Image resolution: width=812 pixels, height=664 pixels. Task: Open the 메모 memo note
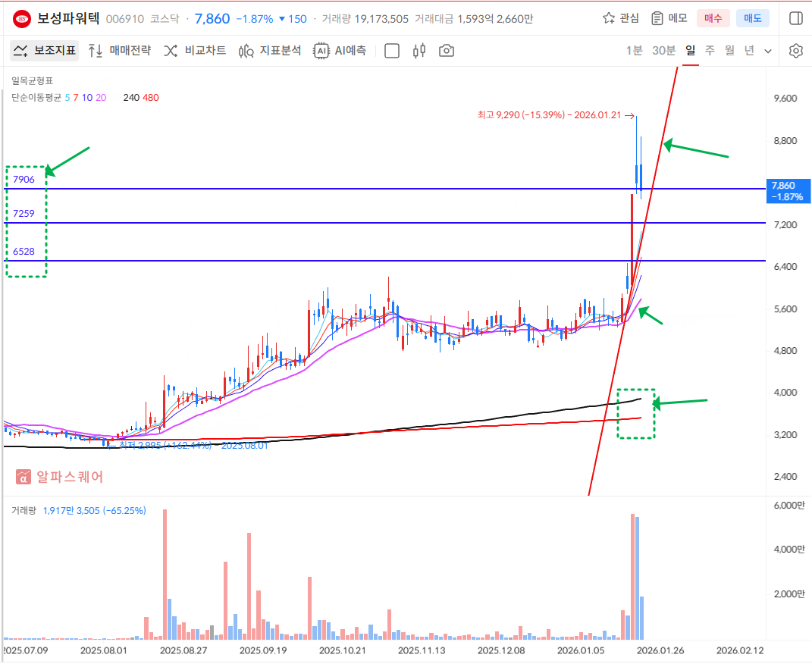coord(669,18)
